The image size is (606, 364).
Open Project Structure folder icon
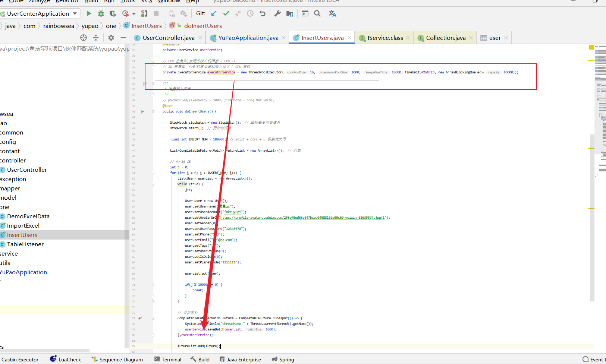(x=290, y=13)
